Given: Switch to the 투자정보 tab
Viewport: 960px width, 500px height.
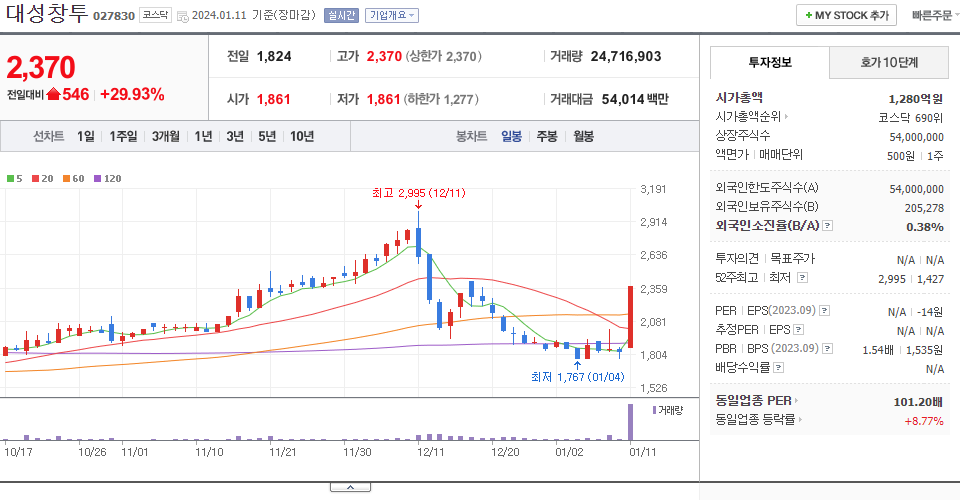Looking at the screenshot, I should (770, 62).
